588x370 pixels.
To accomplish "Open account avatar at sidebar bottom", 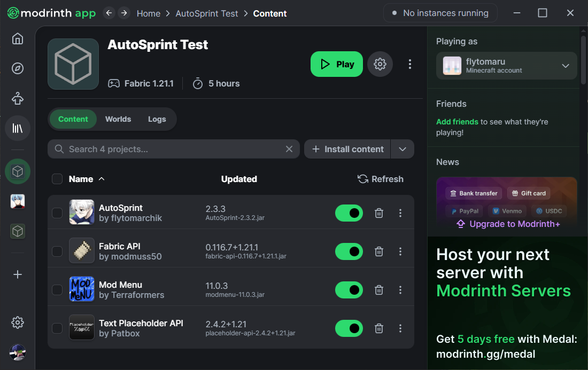I will [x=18, y=352].
